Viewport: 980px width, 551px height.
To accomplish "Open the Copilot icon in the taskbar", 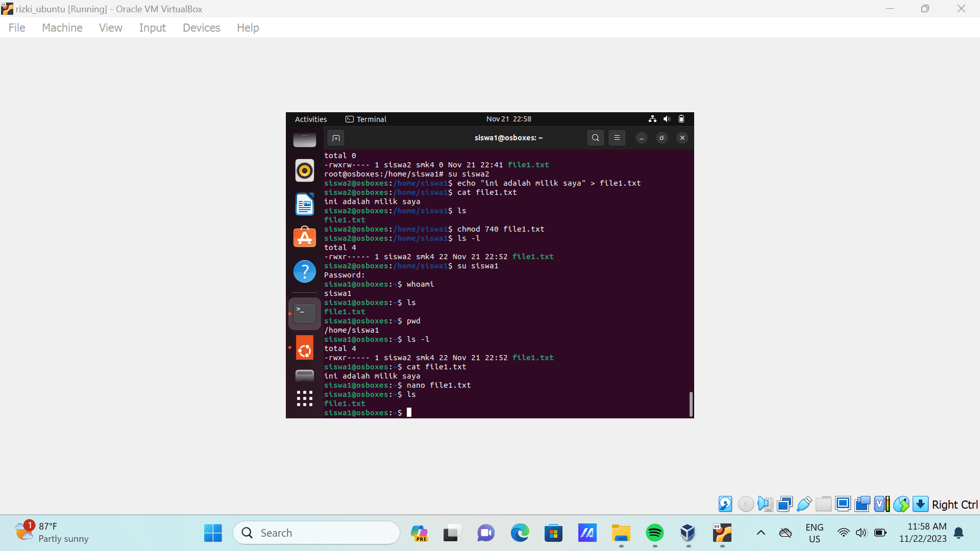I will tap(419, 533).
